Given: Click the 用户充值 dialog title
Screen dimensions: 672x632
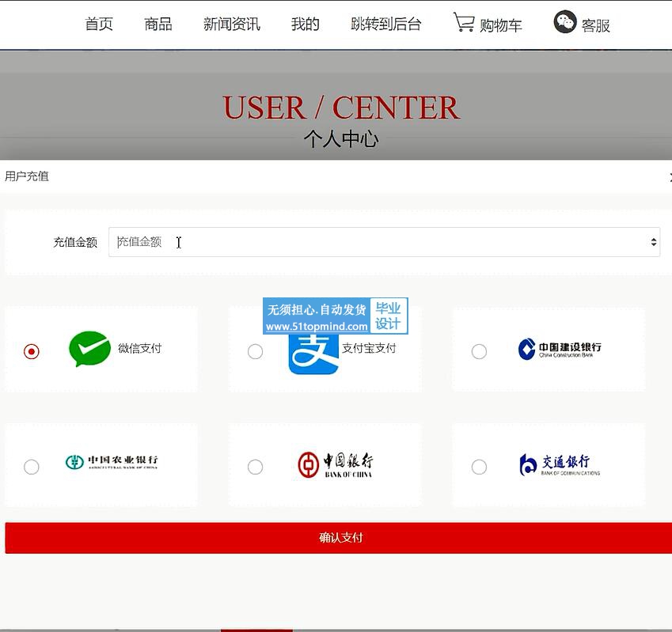Looking at the screenshot, I should tap(27, 176).
